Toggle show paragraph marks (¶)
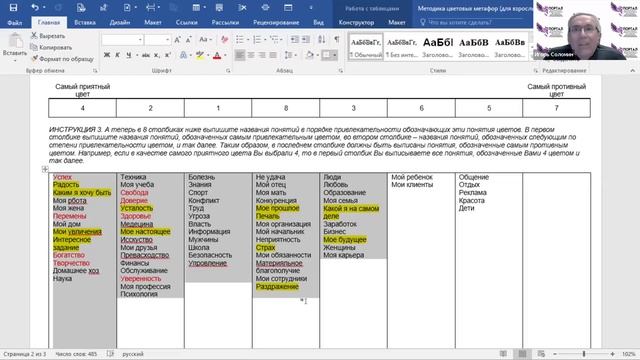Screen dimensions: 640x360 [337, 40]
